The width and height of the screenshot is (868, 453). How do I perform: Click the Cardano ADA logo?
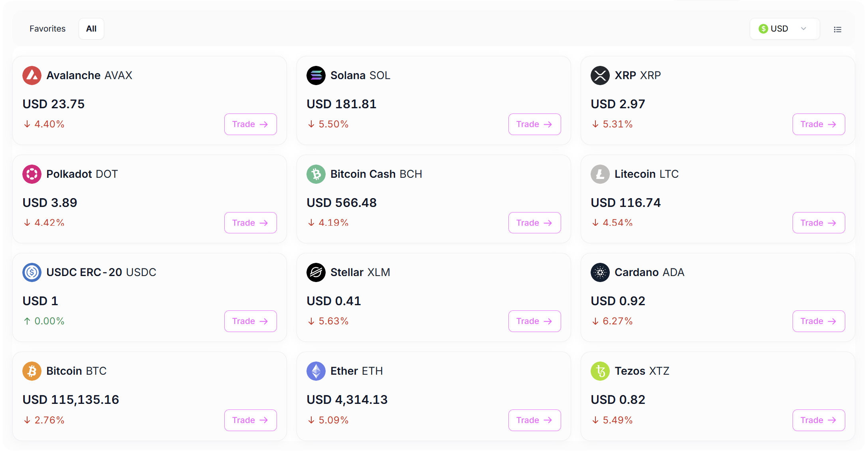(600, 272)
